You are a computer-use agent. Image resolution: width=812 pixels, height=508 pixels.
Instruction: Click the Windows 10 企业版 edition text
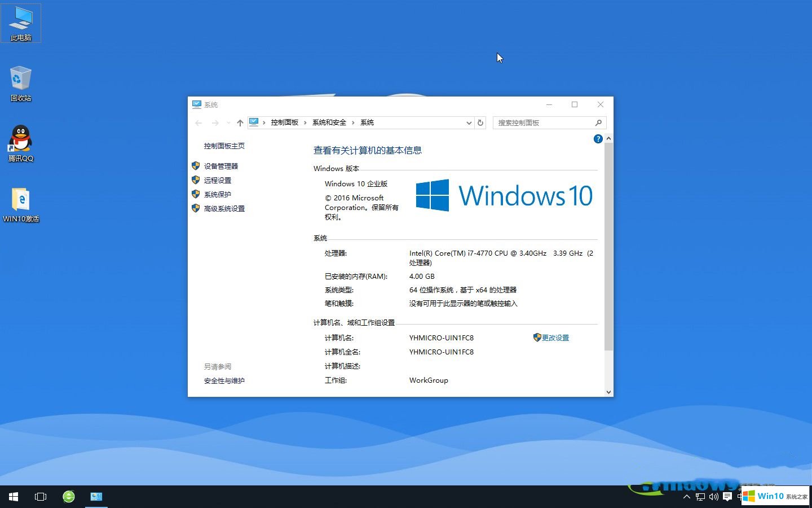tap(356, 183)
